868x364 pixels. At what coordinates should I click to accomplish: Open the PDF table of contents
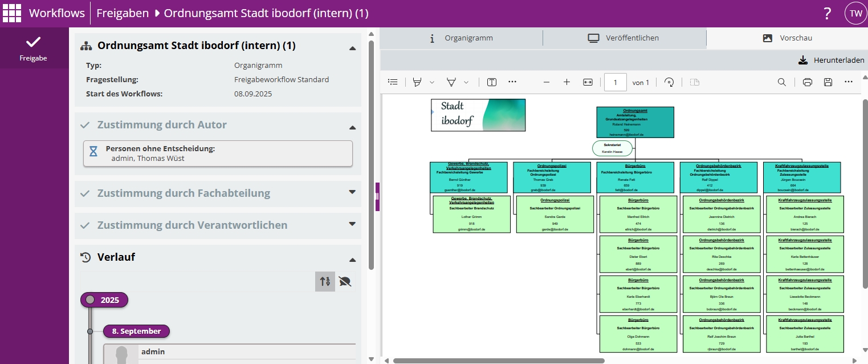(393, 82)
